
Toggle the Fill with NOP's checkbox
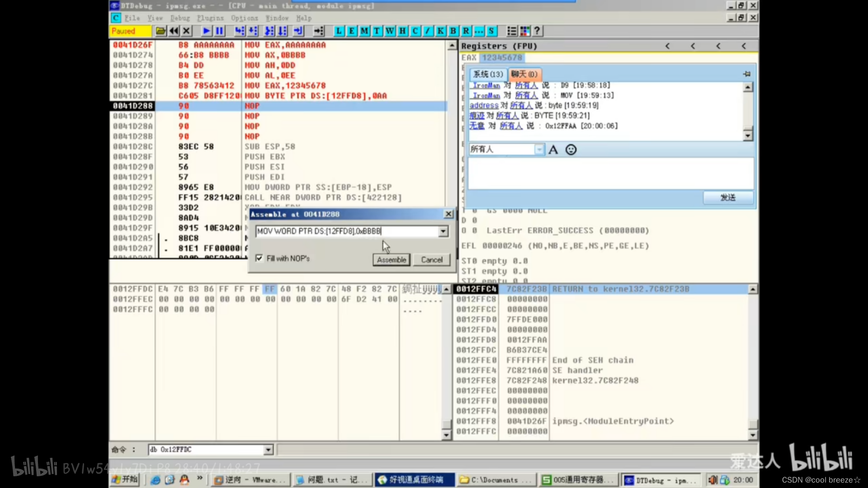point(259,258)
